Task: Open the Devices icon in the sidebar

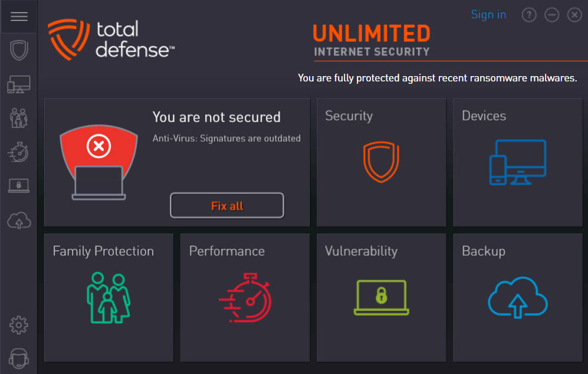Action: 19,84
